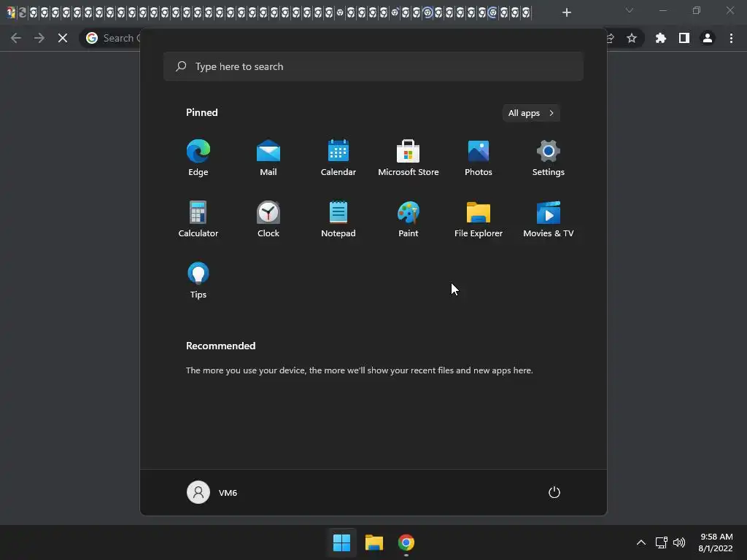Expand the All apps list
This screenshot has width=747, height=560.
pos(531,113)
